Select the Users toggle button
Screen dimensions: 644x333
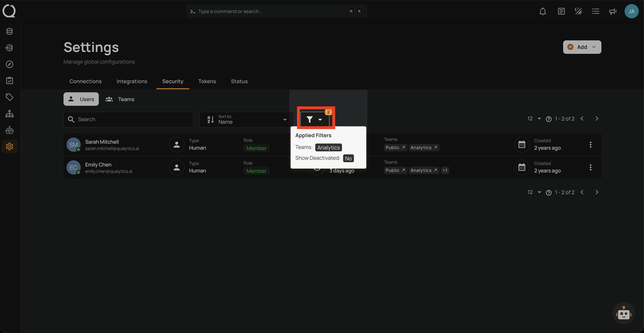[81, 99]
